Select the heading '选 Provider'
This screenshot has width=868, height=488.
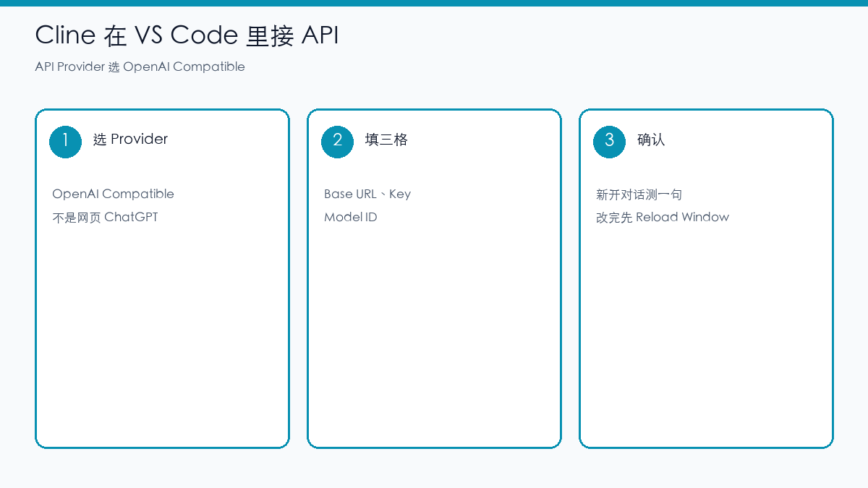[130, 139]
